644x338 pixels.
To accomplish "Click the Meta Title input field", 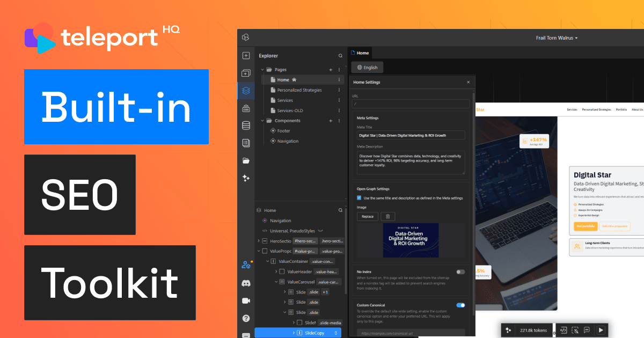I will pyautogui.click(x=411, y=135).
